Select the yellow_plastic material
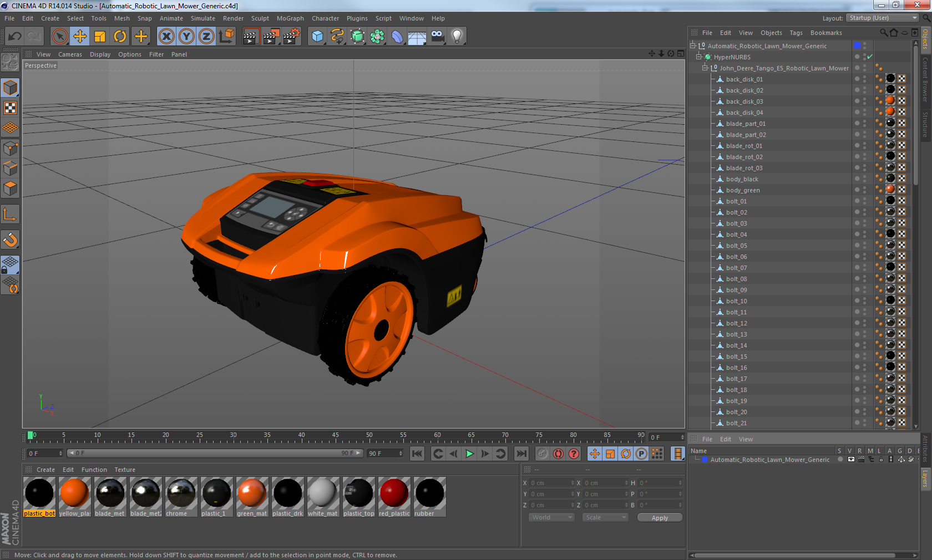Image resolution: width=932 pixels, height=560 pixels. [x=74, y=497]
